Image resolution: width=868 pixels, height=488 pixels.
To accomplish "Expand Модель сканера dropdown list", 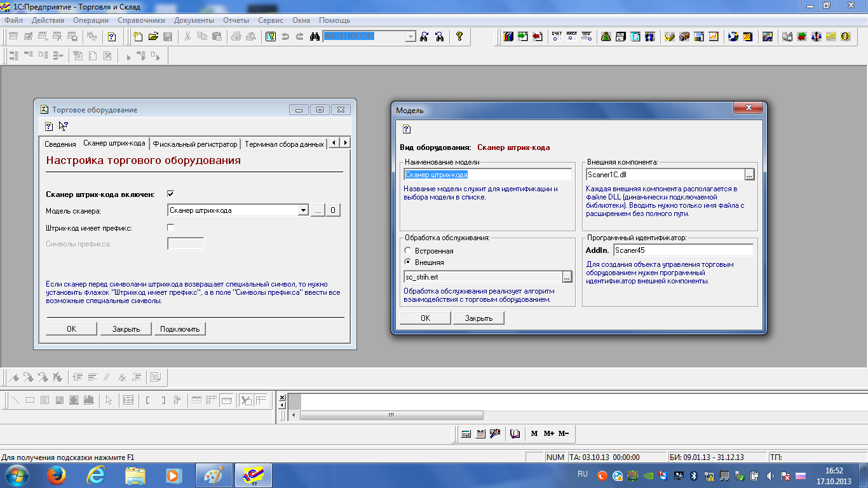I will (303, 210).
